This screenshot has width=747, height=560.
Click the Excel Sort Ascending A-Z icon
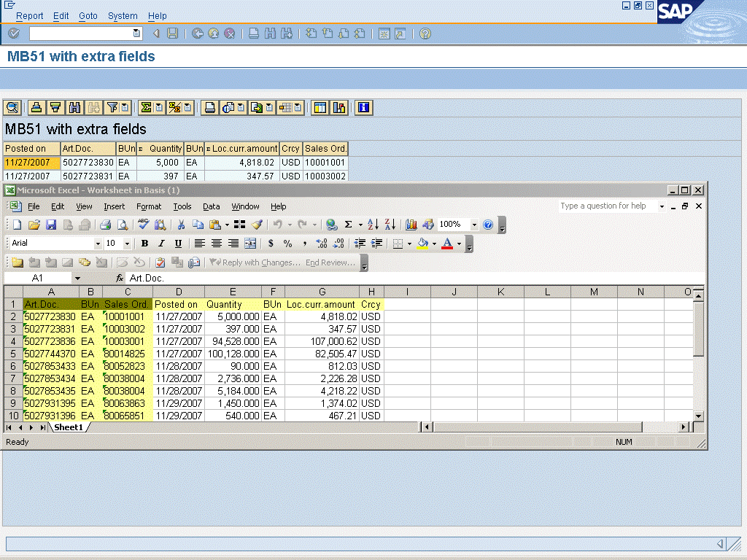coord(373,225)
